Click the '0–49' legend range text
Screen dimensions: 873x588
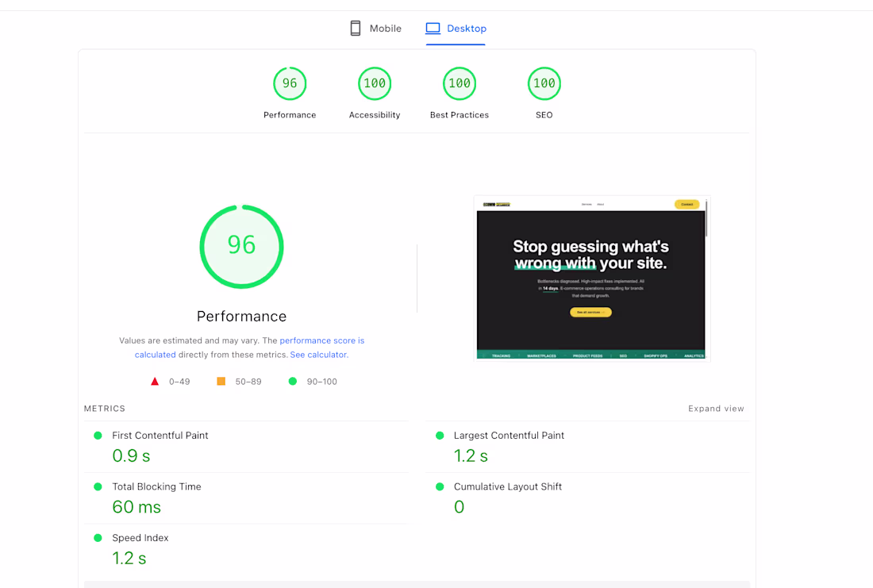coord(179,382)
